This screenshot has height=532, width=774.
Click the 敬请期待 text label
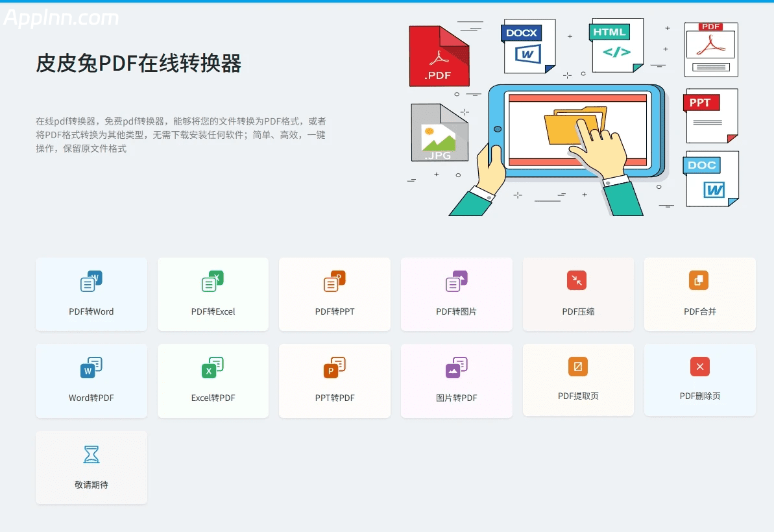point(91,485)
